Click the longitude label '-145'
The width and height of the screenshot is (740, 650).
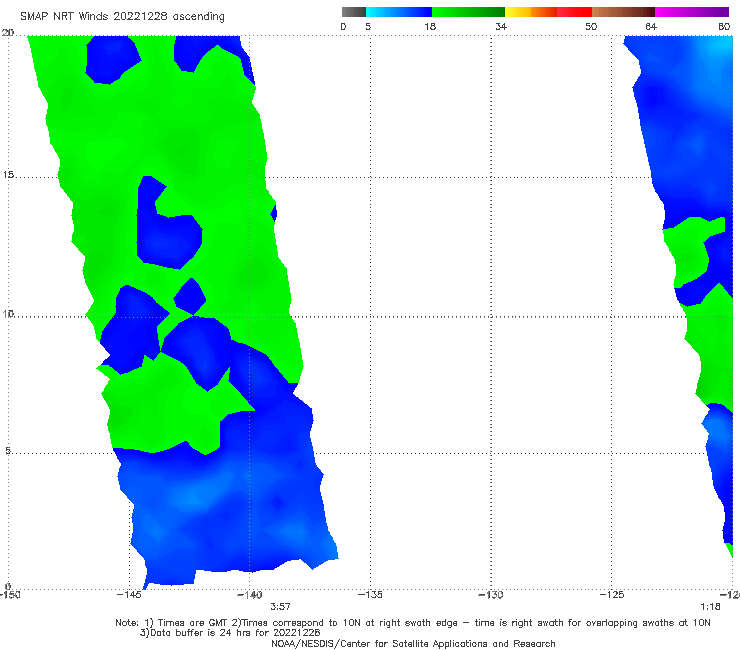click(x=129, y=595)
